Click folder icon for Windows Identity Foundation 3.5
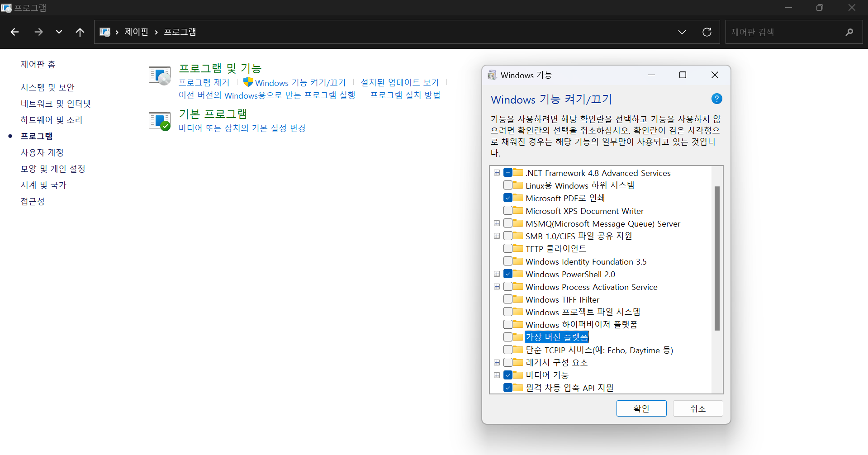The height and width of the screenshot is (455, 868). (x=518, y=261)
